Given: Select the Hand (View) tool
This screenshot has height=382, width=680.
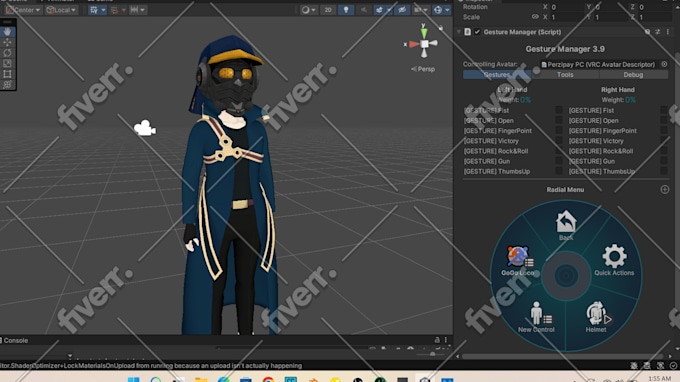Looking at the screenshot, I should [x=7, y=32].
